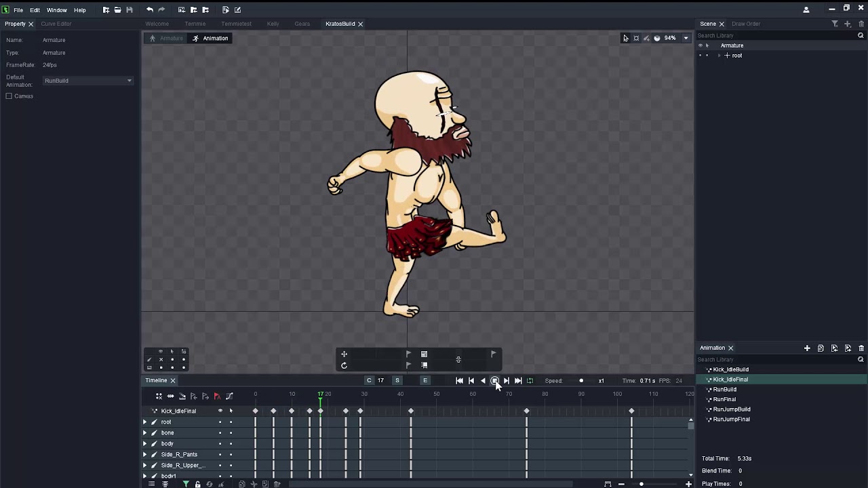This screenshot has width=868, height=488.
Task: Click the Open Project folder icon
Action: 117,9
